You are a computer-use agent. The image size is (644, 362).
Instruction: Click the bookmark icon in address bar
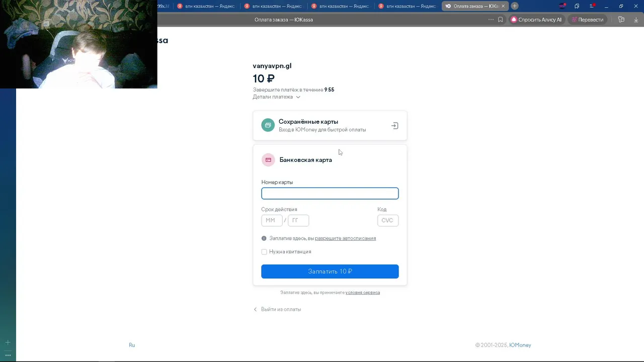tap(501, 20)
